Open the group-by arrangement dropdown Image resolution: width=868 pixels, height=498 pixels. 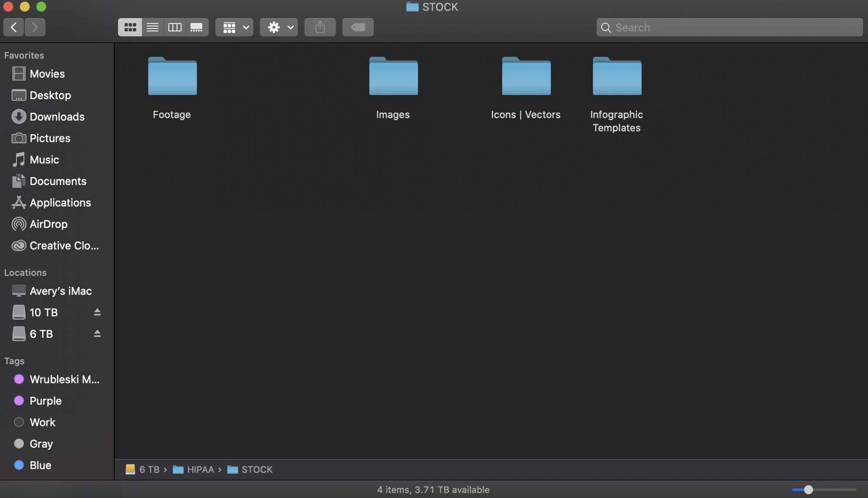tap(235, 27)
